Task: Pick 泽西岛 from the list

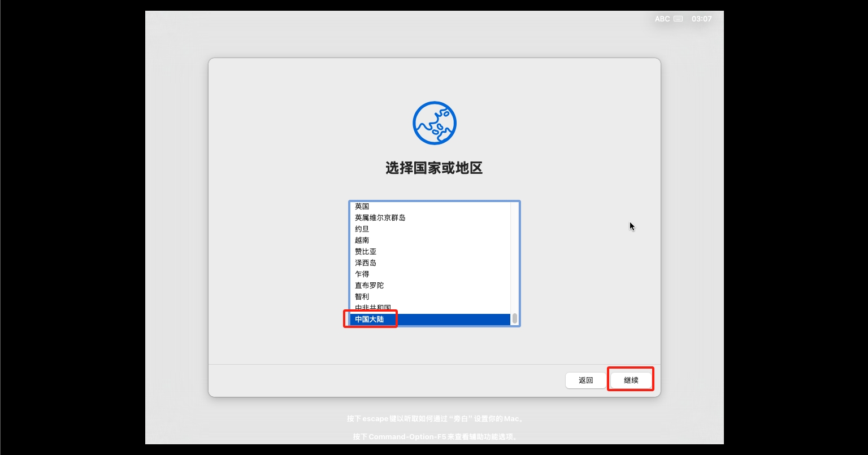Action: tap(430, 263)
